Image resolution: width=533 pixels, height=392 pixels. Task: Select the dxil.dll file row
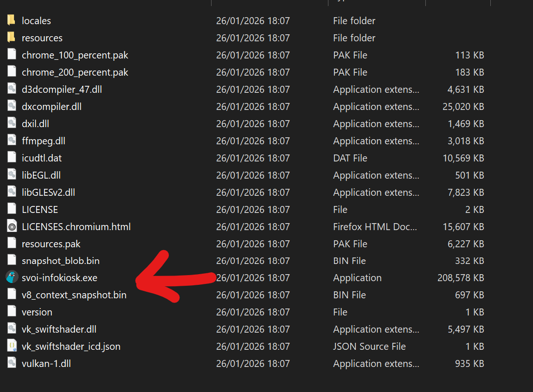tap(35, 124)
